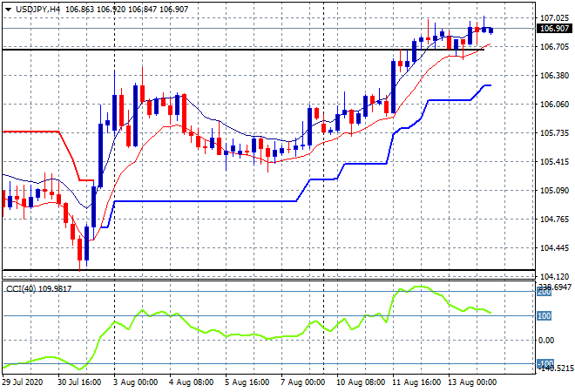Click the 30 Jul 16:00 time label

pyautogui.click(x=79, y=382)
